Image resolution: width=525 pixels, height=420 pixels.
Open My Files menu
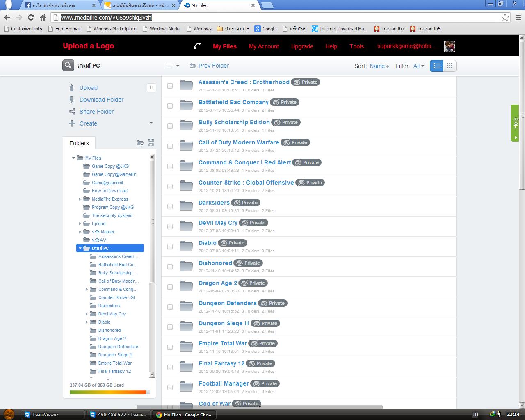tap(225, 46)
